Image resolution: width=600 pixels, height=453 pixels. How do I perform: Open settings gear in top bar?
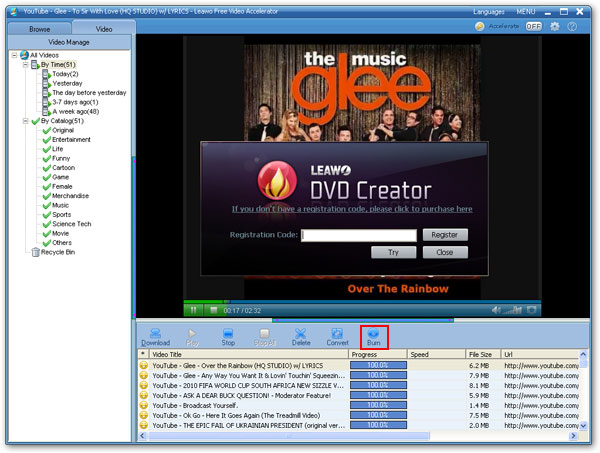pyautogui.click(x=554, y=26)
